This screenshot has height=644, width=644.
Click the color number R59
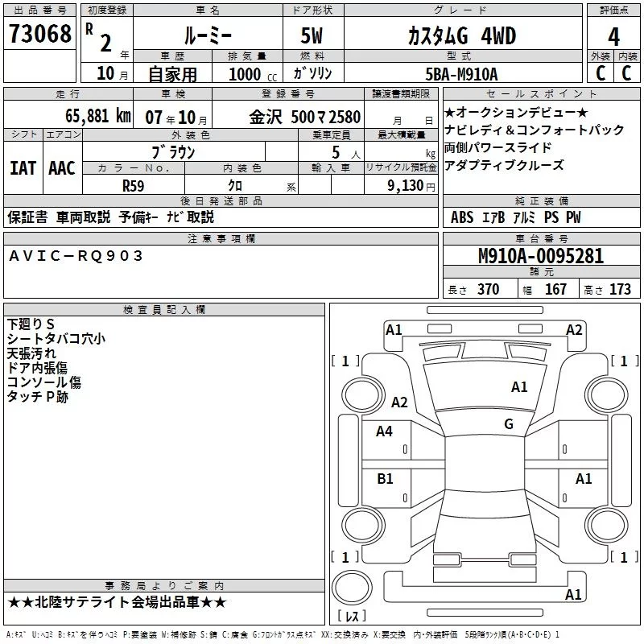pos(133,186)
